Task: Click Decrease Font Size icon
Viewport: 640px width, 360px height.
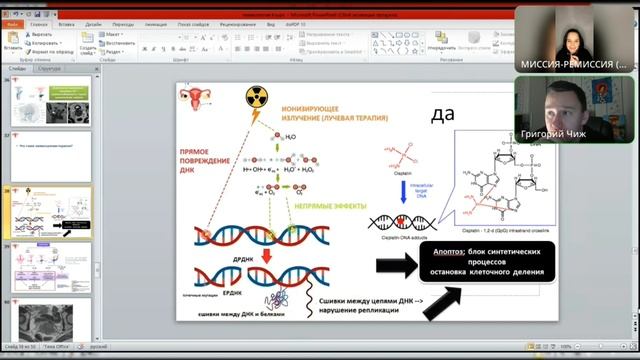Action: coord(212,38)
